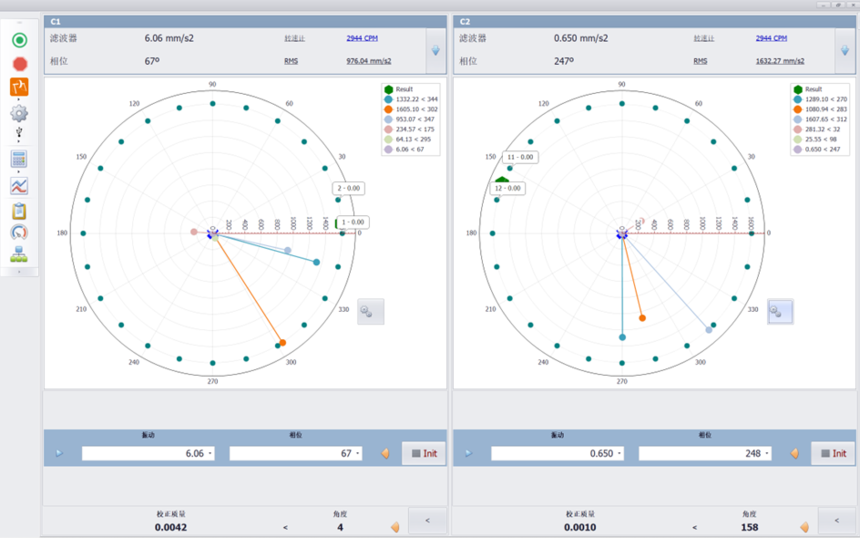
Task: Toggle C1 legend entry 6.06 < 67
Action: pos(405,149)
